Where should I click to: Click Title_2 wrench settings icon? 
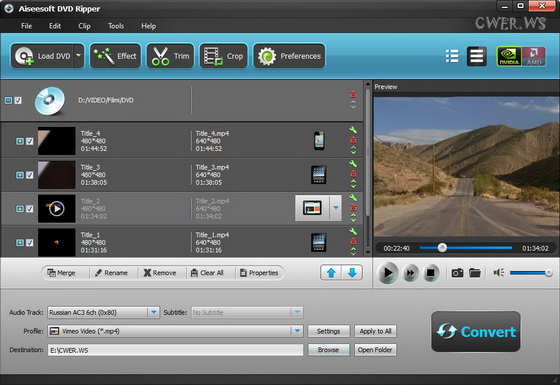353,198
